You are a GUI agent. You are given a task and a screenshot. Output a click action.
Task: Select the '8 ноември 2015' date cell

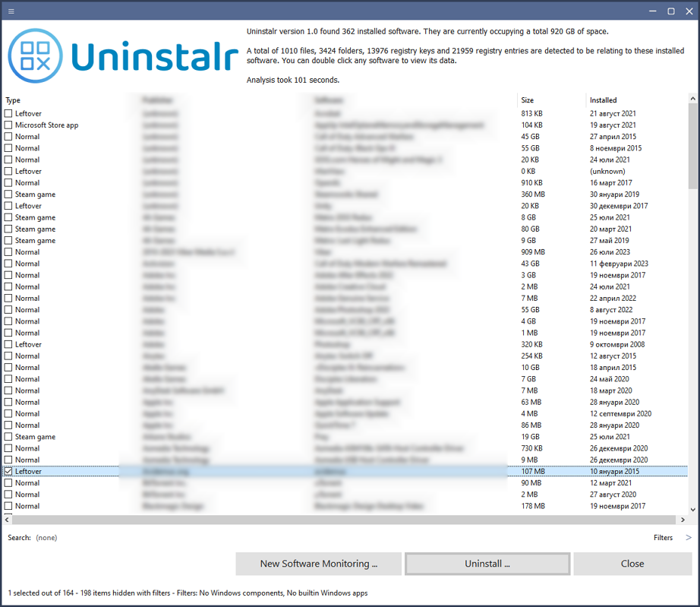point(616,148)
